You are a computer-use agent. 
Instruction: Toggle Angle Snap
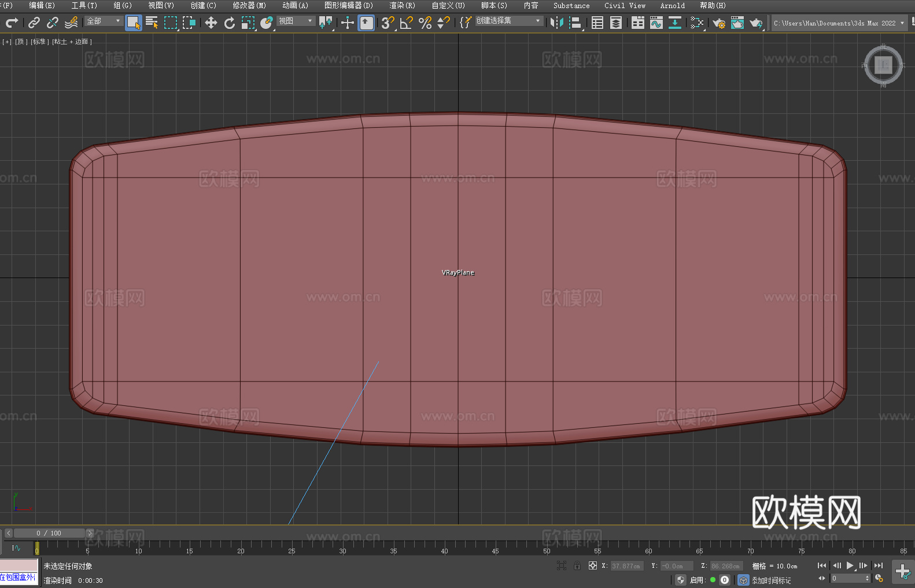(x=407, y=23)
